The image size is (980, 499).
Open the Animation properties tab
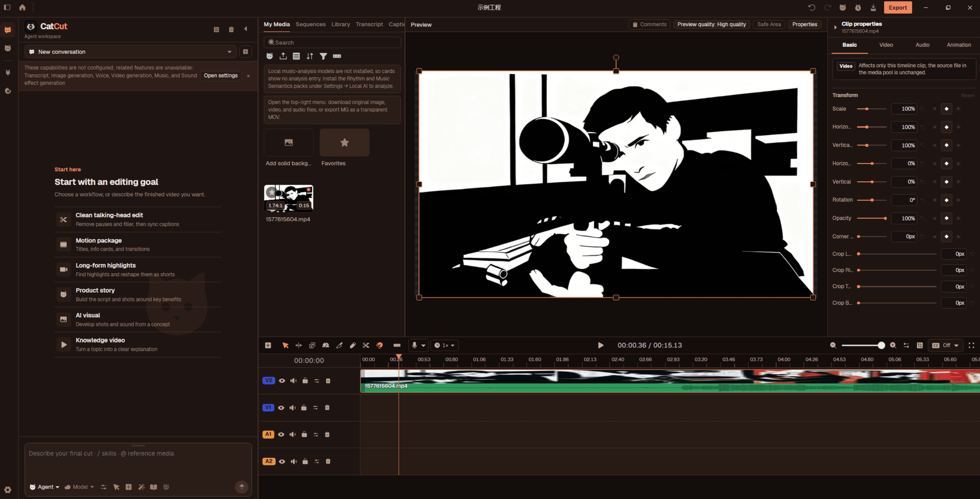[959, 45]
